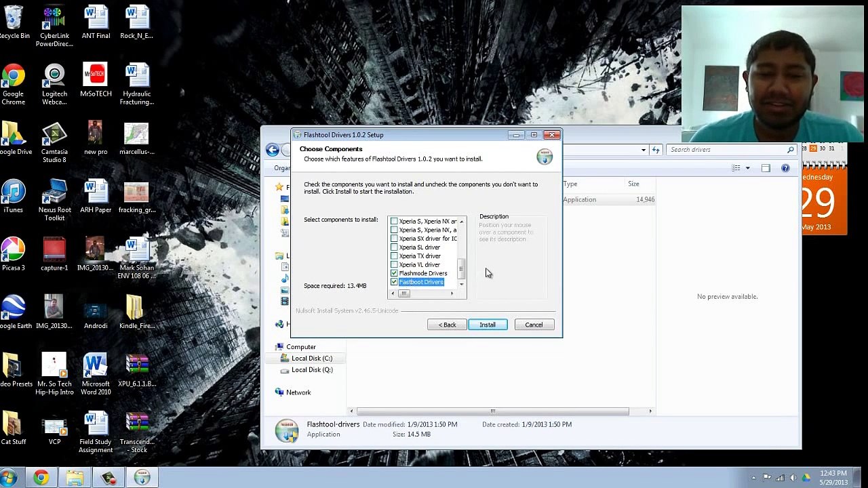Select Camtasia Studio 8 desktop shortcut
The image size is (868, 488).
[x=54, y=143]
